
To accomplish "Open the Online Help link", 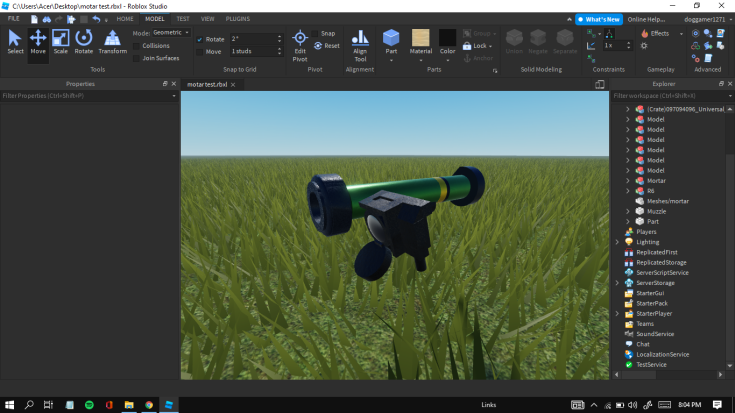I will click(646, 19).
